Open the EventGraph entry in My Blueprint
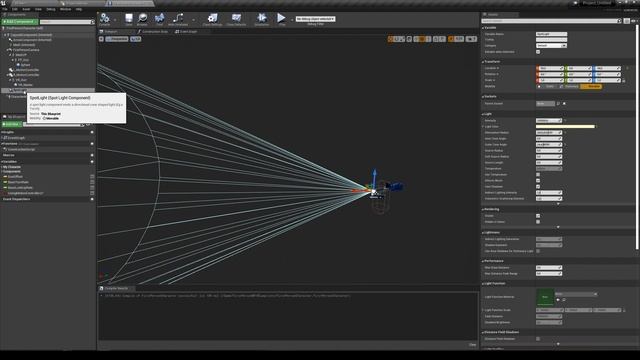Screen dimensions: 640x360 coord(16,138)
